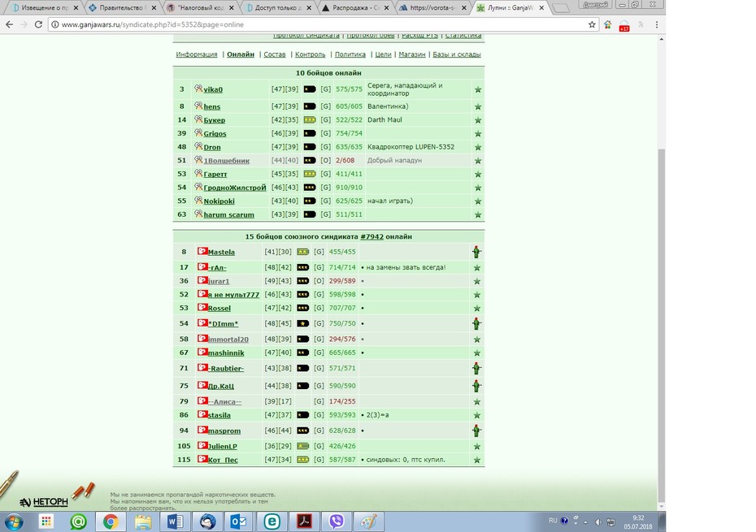Open Outlook from the taskbar
Viewport: 756px width, 532px height.
click(x=239, y=521)
